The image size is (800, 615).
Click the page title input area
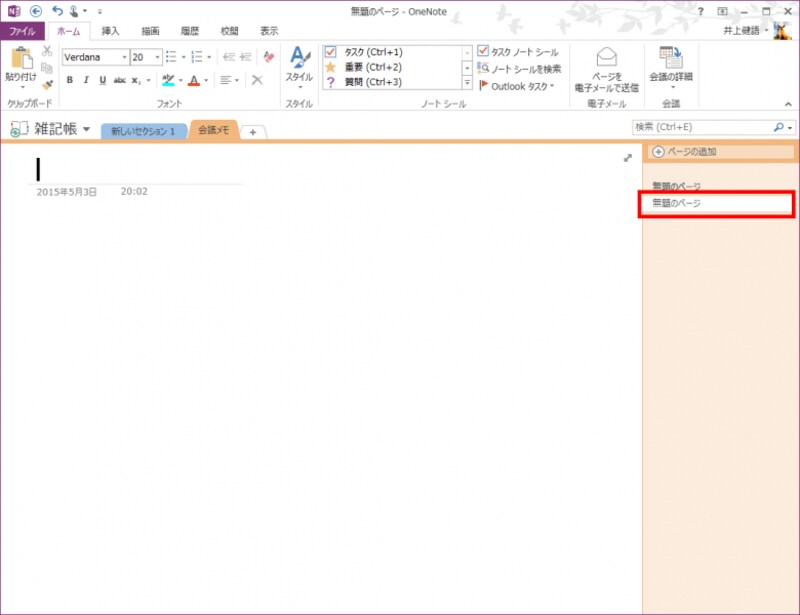(135, 169)
